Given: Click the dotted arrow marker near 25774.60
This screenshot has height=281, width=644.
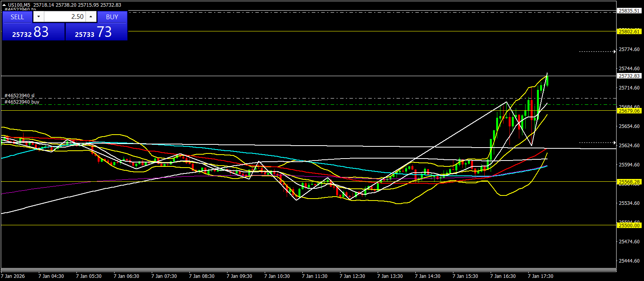Looking at the screenshot, I should click(x=597, y=51).
